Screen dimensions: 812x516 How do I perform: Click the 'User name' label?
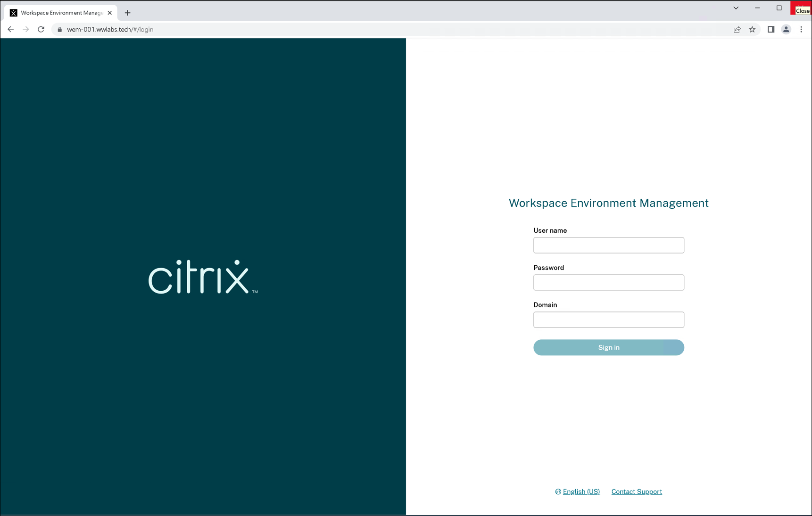[550, 230]
